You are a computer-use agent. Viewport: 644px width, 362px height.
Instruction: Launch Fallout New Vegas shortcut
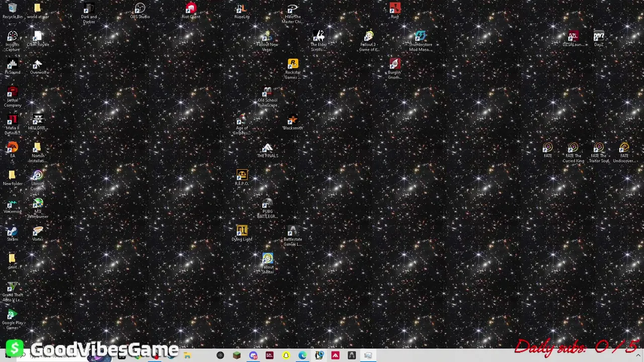[x=268, y=41]
